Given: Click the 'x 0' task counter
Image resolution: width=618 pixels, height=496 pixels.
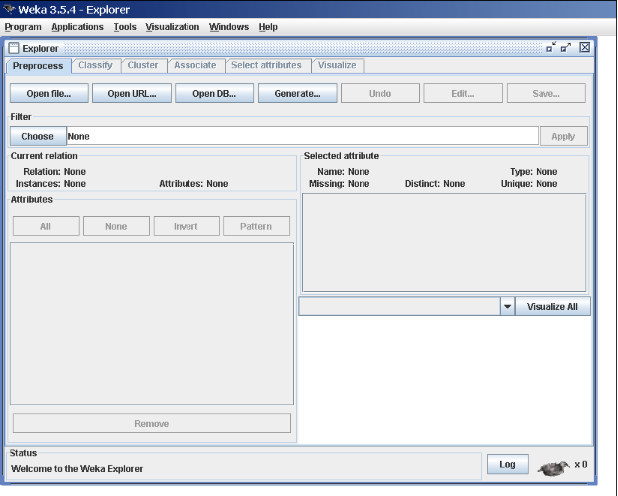Looking at the screenshot, I should [x=581, y=464].
